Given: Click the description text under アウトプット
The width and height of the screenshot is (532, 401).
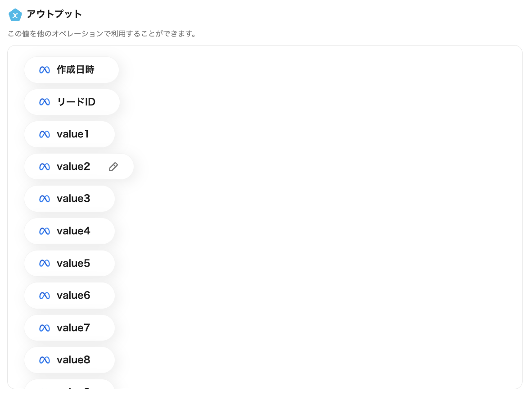Looking at the screenshot, I should point(102,34).
